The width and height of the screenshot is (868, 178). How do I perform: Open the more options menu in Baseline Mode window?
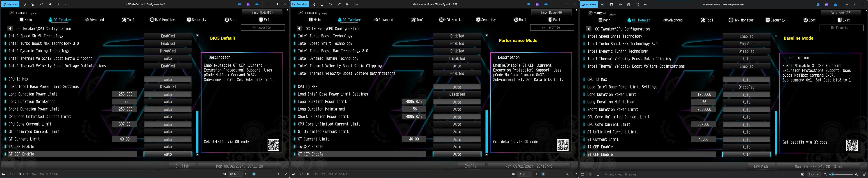pyautogui.click(x=646, y=5)
